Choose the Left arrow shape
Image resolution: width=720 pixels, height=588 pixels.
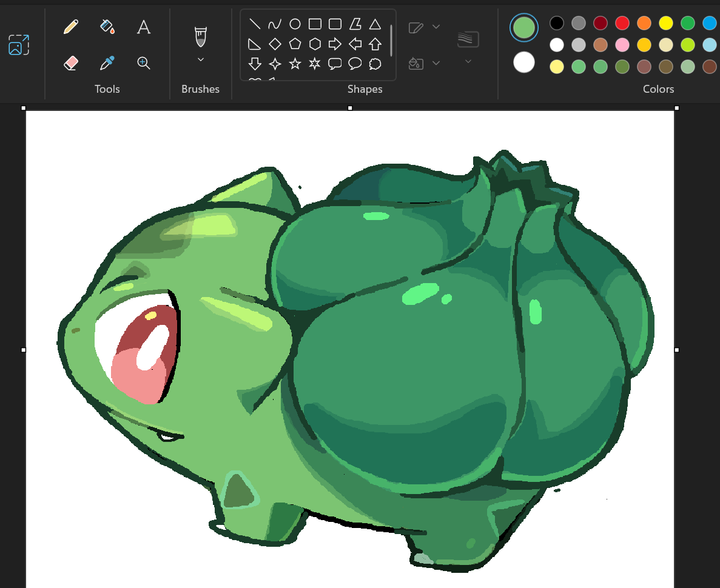coord(355,44)
